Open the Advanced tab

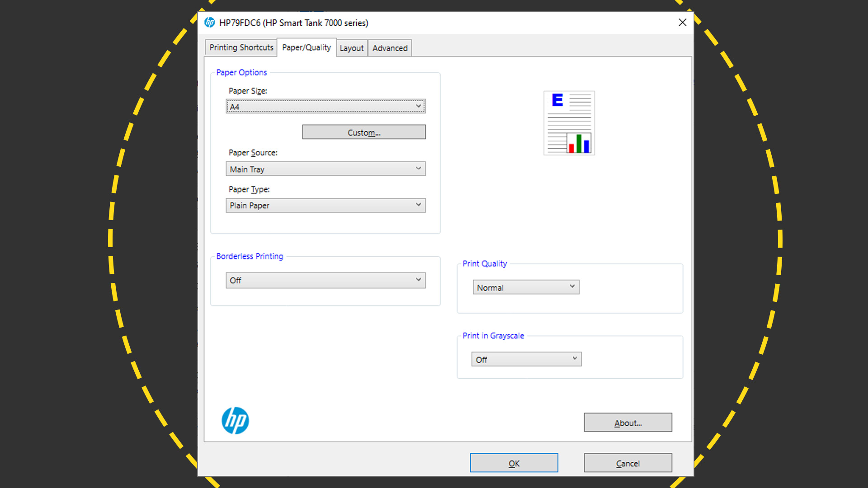390,48
